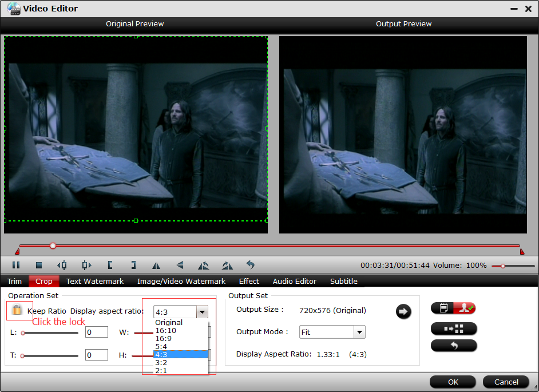Click the playback position slider knob
The height and width of the screenshot is (392, 539).
pyautogui.click(x=53, y=246)
